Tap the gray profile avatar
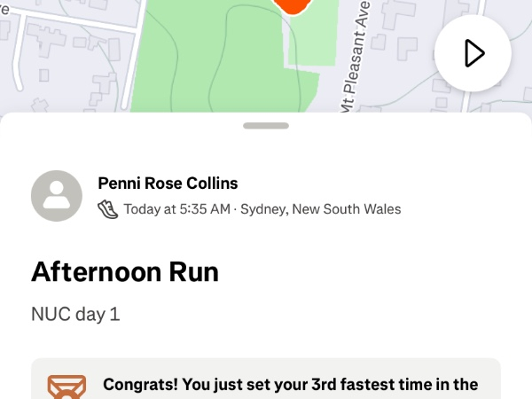This screenshot has width=532, height=399. pos(58,195)
